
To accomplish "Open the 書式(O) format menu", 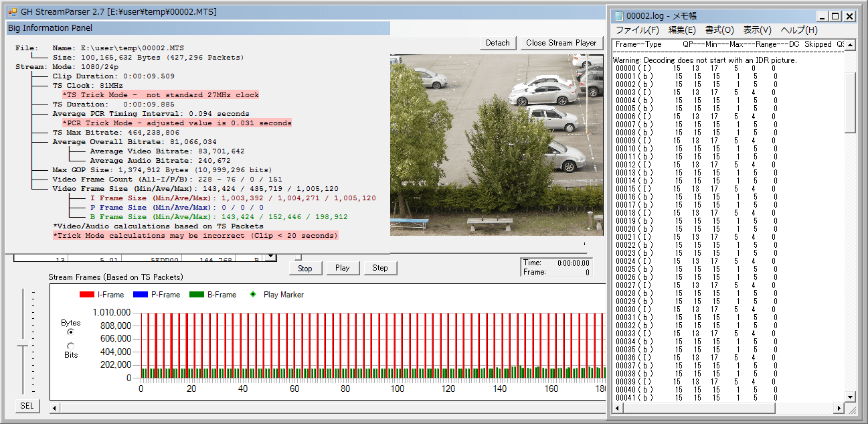I will (719, 30).
